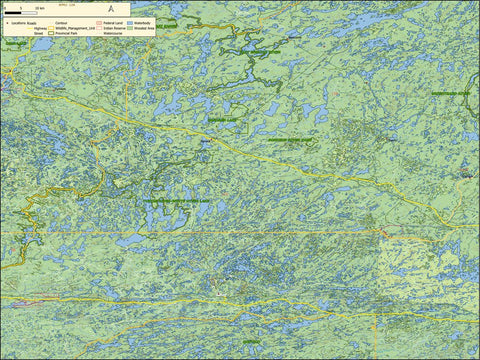Screen dimensions: 480x360
Task: Click the 'Waterbody' legend label
Action: pyautogui.click(x=142, y=23)
